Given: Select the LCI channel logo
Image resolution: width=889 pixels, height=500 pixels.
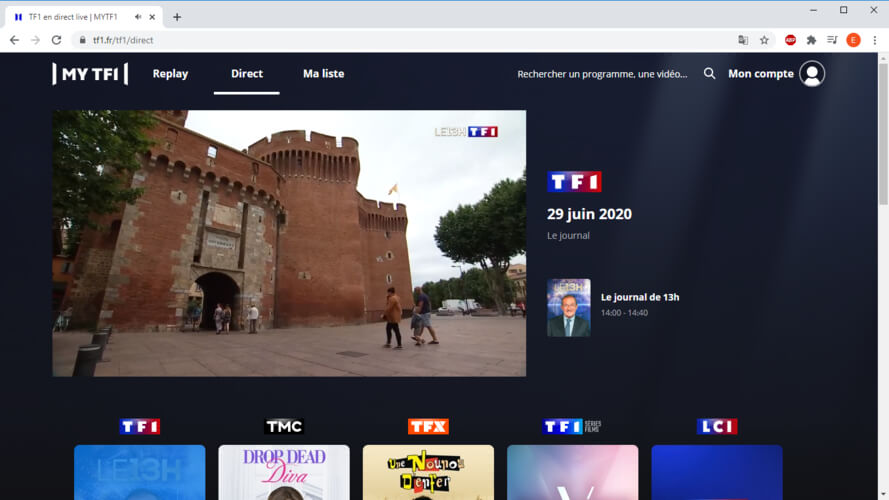Looking at the screenshot, I should point(717,426).
